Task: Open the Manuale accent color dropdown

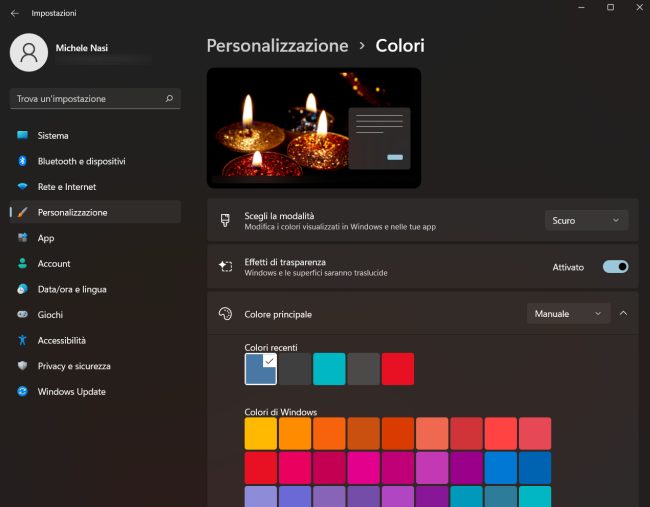Action: 568,314
